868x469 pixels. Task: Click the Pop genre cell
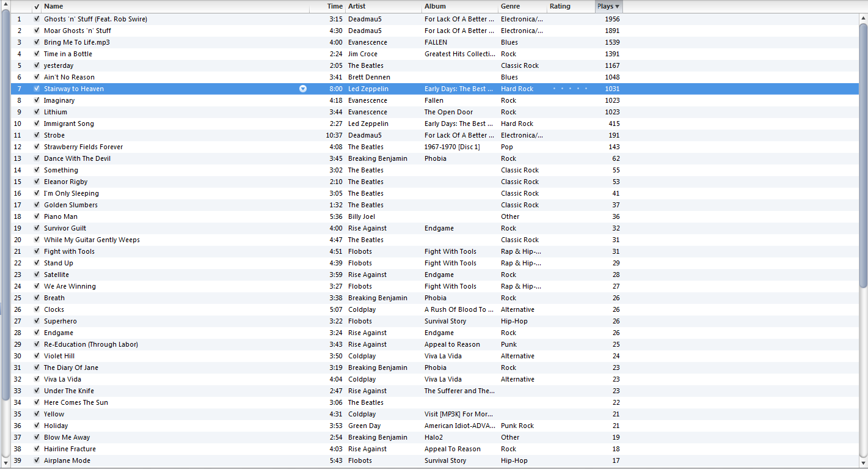(507, 147)
